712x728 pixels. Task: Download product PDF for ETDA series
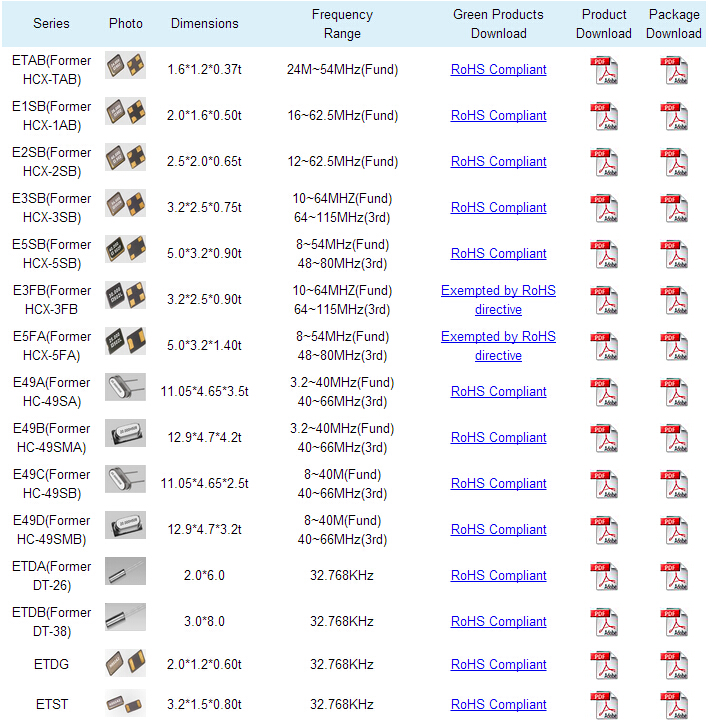[x=604, y=577]
